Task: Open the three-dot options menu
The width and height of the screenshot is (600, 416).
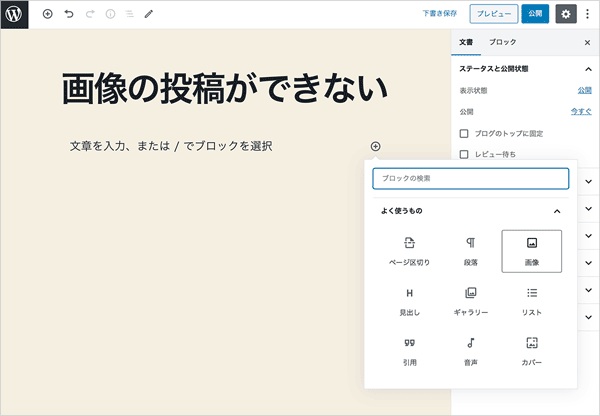Action: tap(587, 14)
